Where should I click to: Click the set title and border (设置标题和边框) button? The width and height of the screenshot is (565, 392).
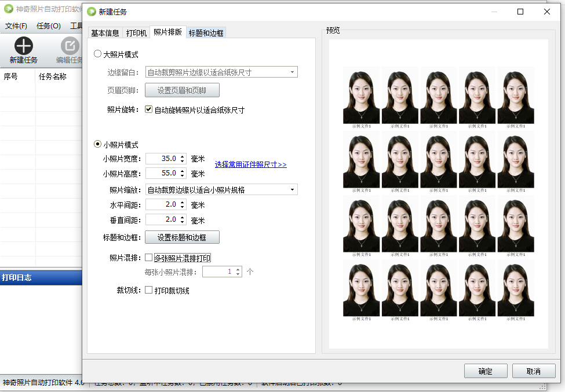click(x=182, y=237)
